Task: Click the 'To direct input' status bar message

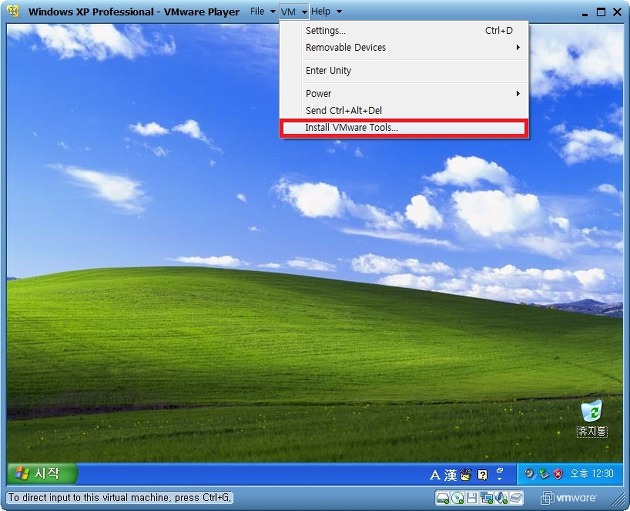Action: [x=120, y=498]
